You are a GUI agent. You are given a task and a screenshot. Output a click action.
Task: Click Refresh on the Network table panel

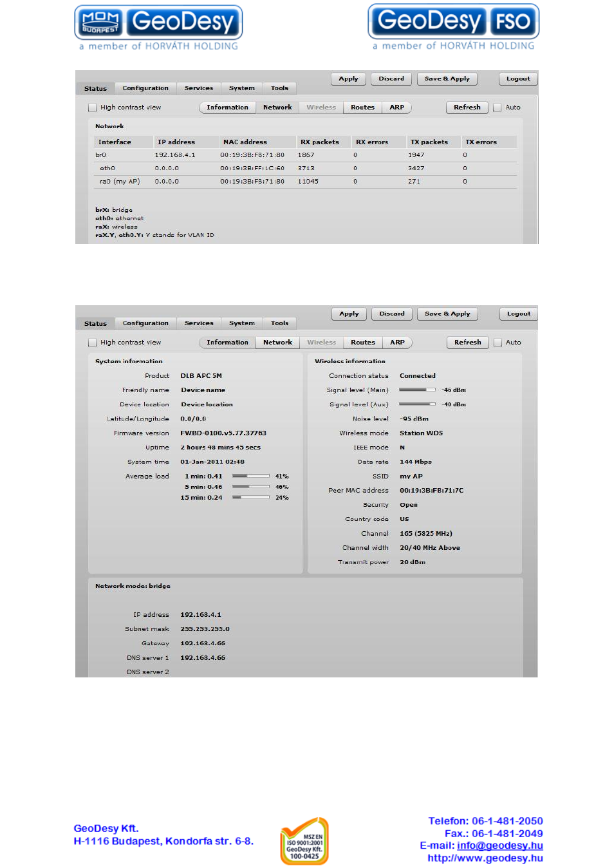(467, 108)
